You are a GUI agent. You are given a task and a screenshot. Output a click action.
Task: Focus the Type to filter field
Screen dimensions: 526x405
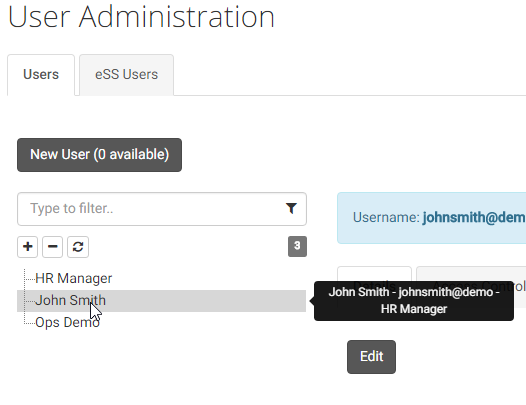162,209
